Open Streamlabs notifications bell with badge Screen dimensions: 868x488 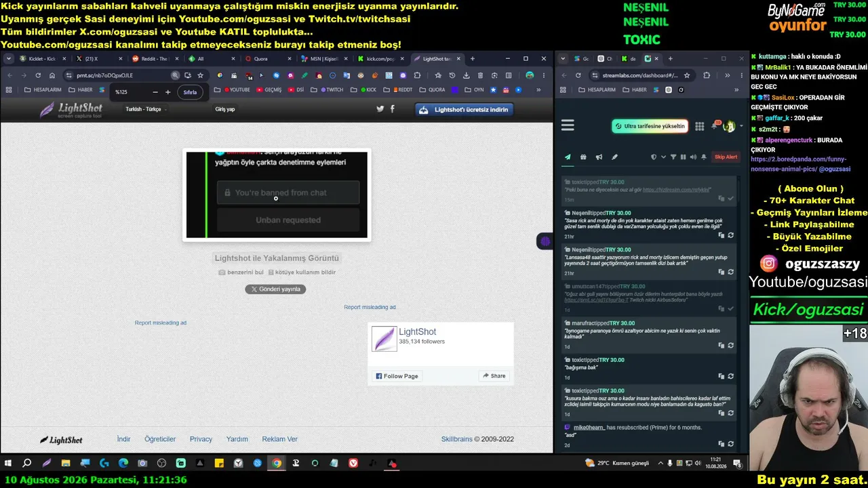tap(716, 125)
